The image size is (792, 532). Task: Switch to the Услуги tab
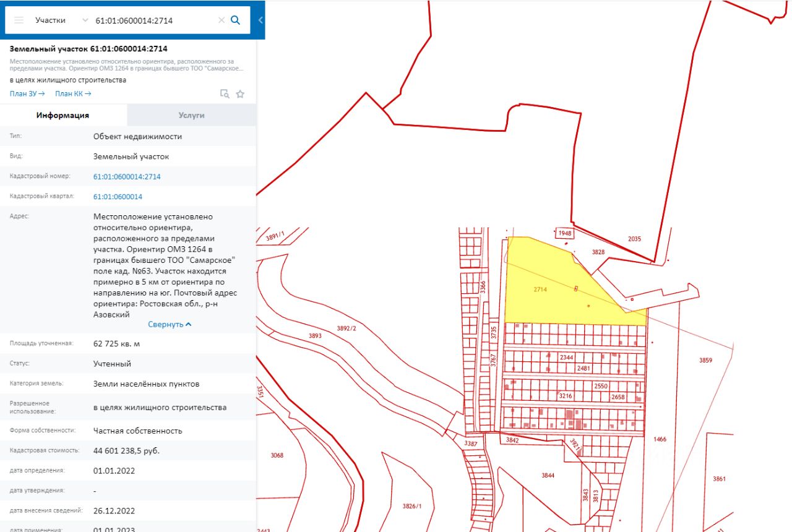[191, 116]
